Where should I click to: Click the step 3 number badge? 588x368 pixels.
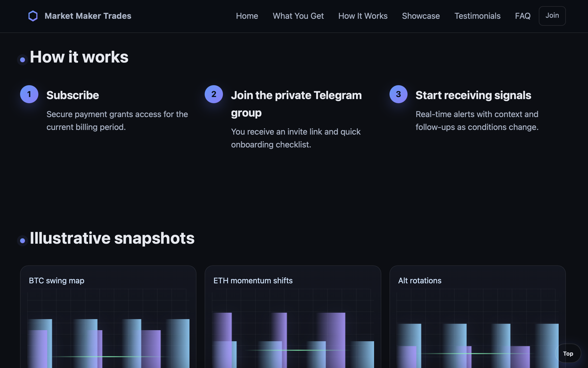coord(398,94)
